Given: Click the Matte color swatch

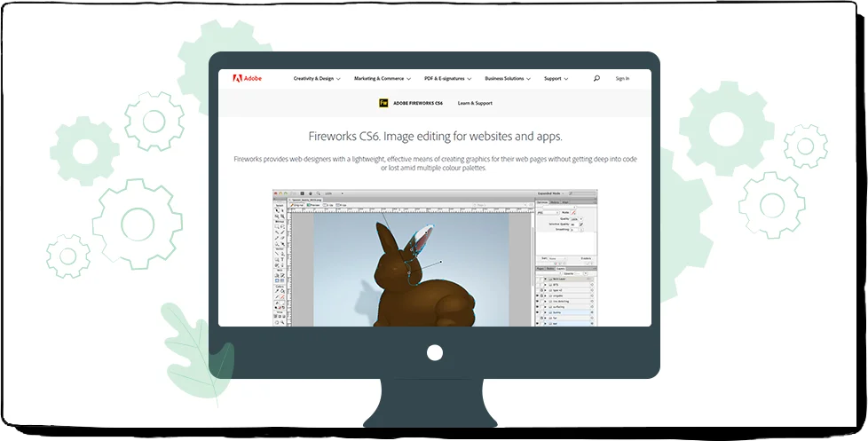Looking at the screenshot, I should coord(573,213).
